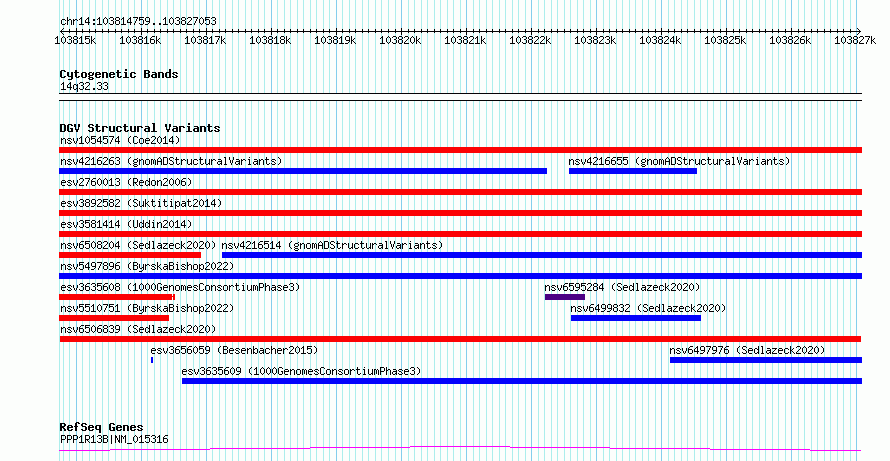Click the chr14:103814759..103827053 coordinate text

[138, 22]
